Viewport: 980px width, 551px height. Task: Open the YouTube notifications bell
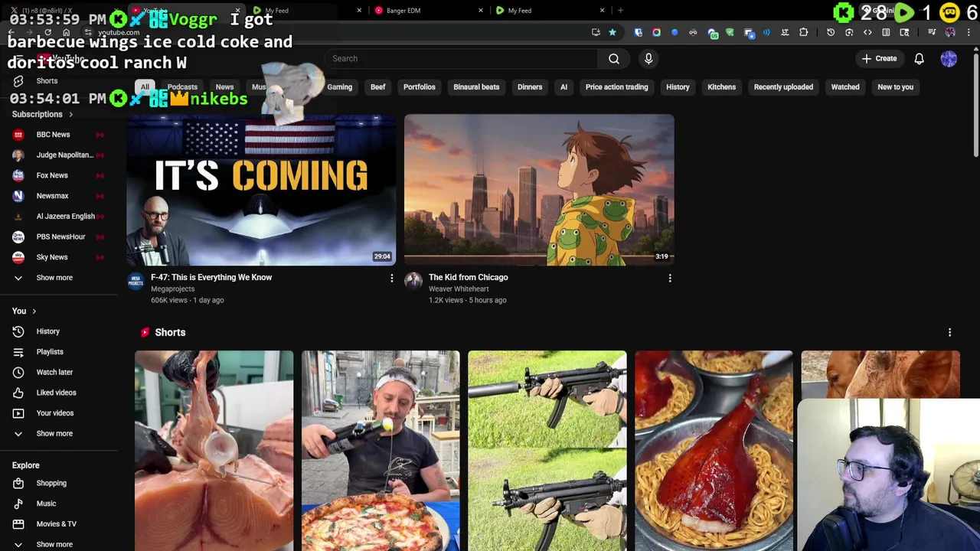919,59
